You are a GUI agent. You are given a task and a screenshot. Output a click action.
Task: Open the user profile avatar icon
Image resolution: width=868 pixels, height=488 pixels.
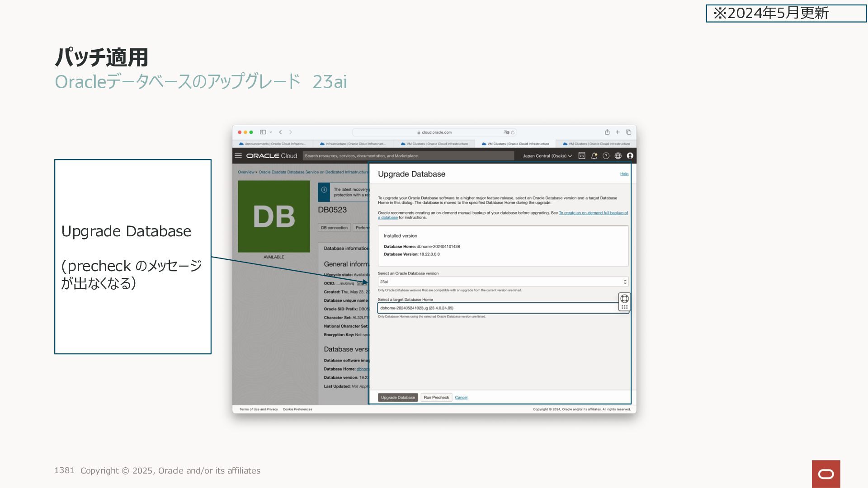630,155
